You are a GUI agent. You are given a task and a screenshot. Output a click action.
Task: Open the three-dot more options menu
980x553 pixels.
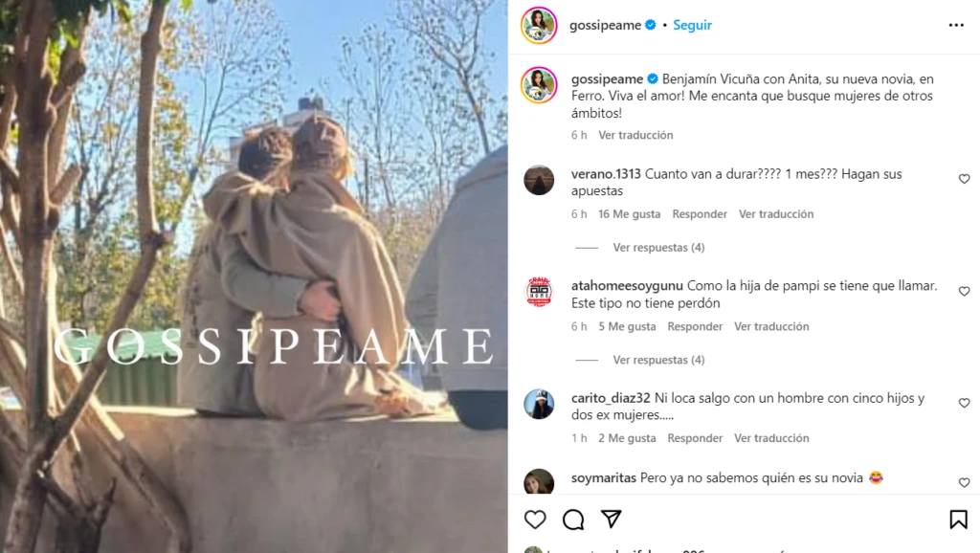point(956,25)
